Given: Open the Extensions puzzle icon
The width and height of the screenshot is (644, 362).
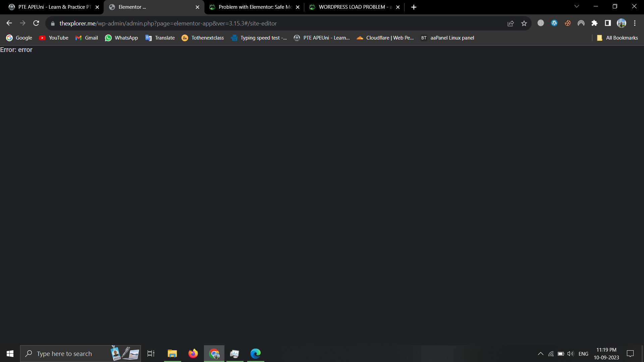Looking at the screenshot, I should (x=594, y=23).
